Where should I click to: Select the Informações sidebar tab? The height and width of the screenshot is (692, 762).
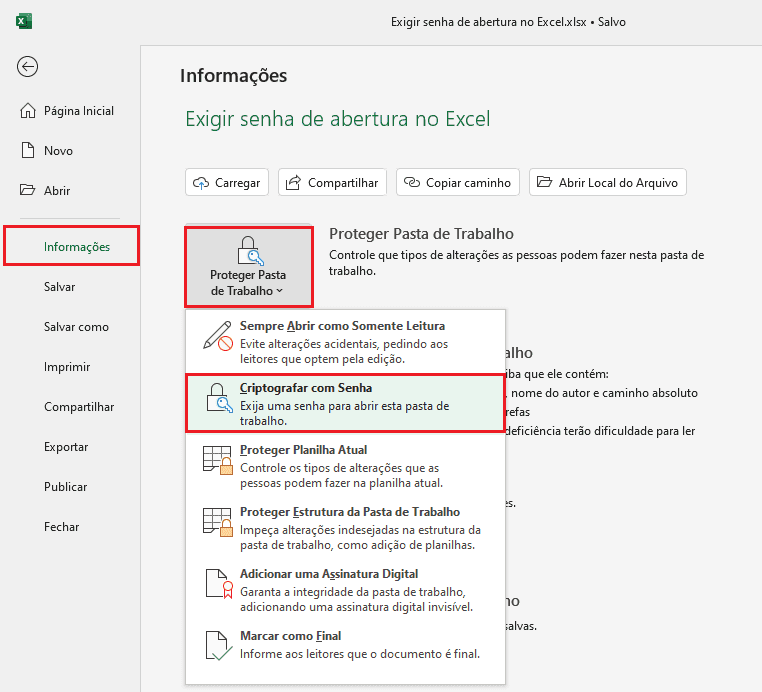click(71, 246)
